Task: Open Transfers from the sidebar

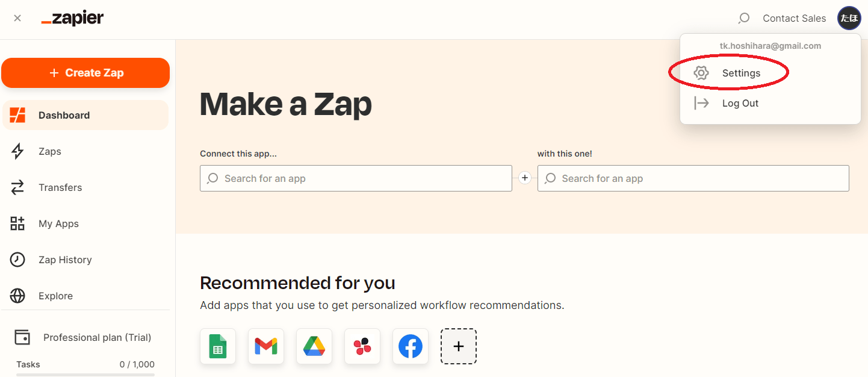Action: [17, 187]
